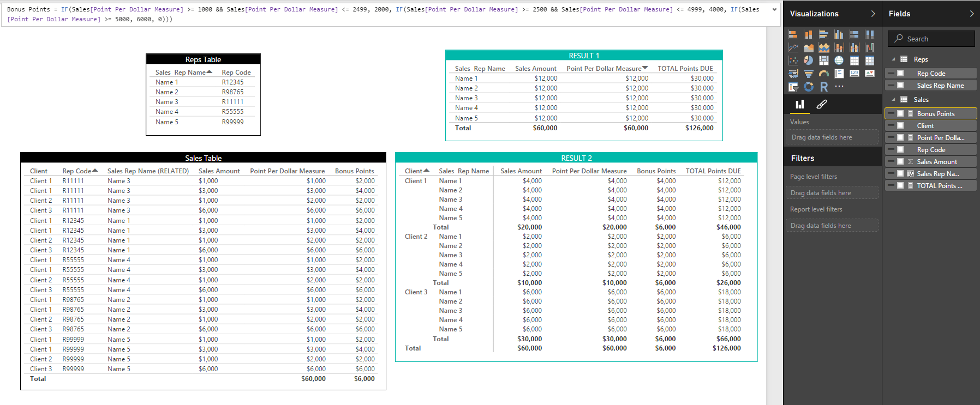
Task: Open the Fields well tab
Action: coord(800,104)
